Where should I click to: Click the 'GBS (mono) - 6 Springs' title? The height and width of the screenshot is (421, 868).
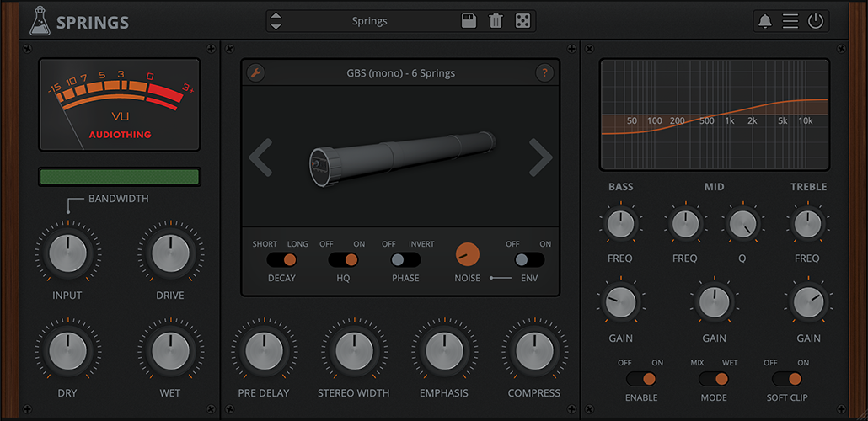point(399,72)
